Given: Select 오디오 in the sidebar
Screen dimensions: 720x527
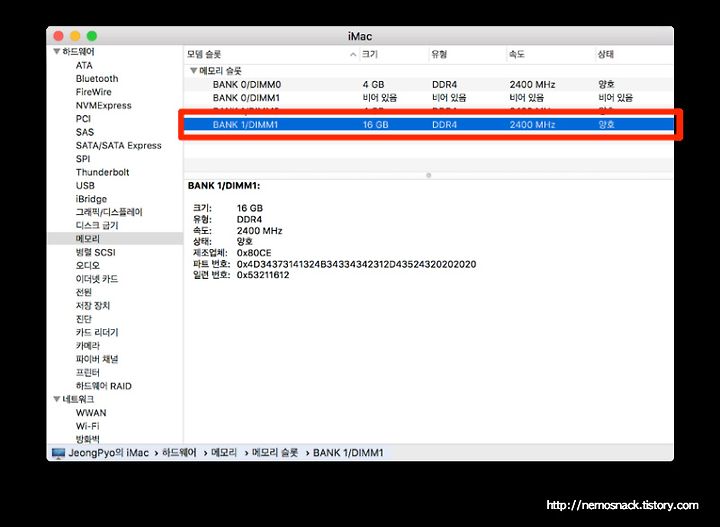Looking at the screenshot, I should 88,265.
